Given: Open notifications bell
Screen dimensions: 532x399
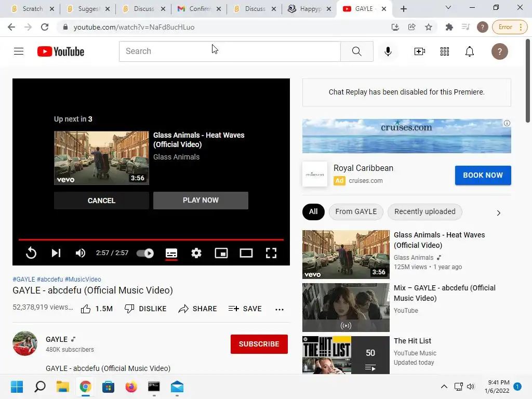Looking at the screenshot, I should click(x=470, y=51).
